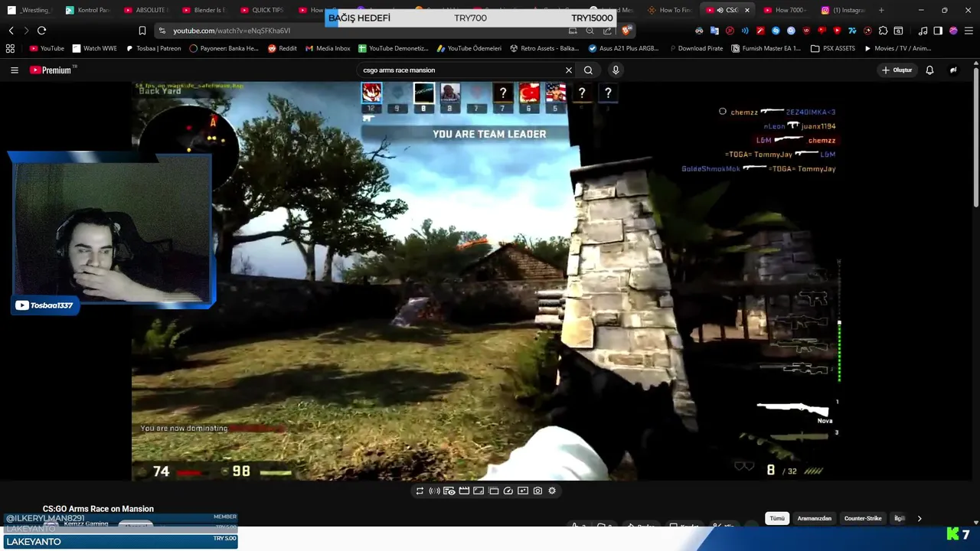Open the playback speed gauge icon
980x551 pixels.
pyautogui.click(x=508, y=491)
